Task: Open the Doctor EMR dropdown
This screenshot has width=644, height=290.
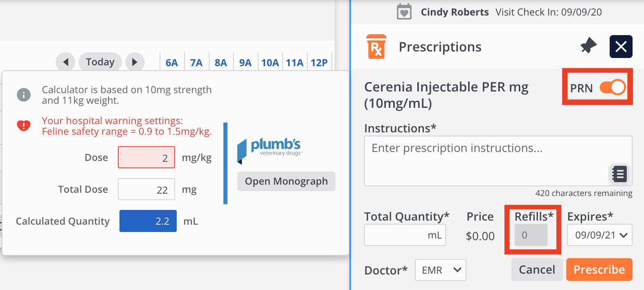Action: click(440, 270)
